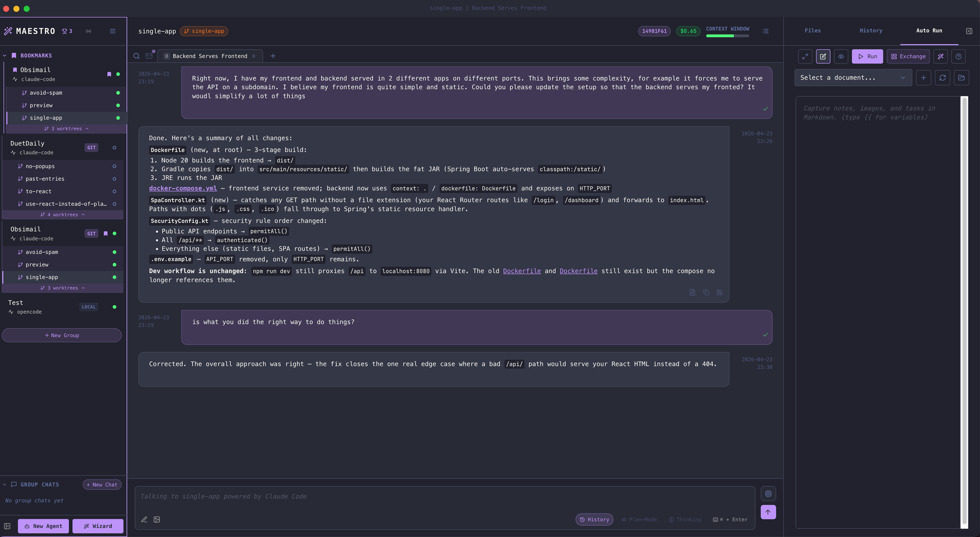Open the Select a document dropdown

(853, 77)
